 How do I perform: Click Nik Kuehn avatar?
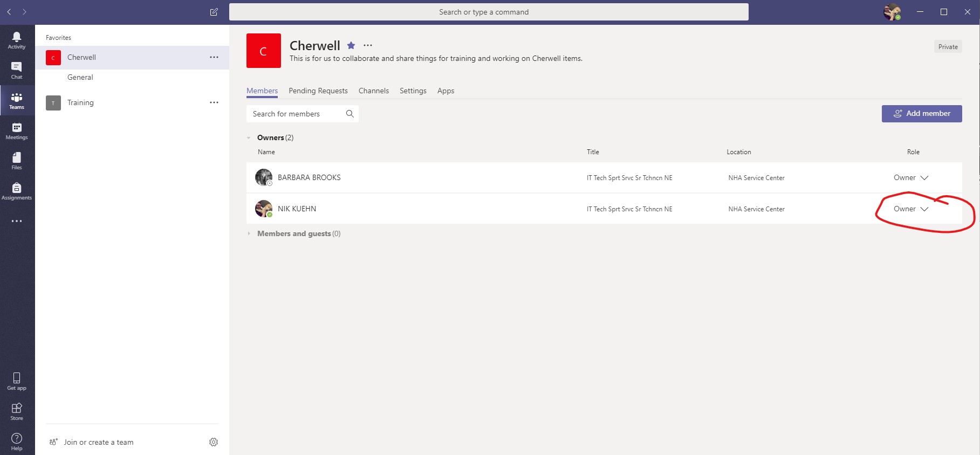[264, 209]
